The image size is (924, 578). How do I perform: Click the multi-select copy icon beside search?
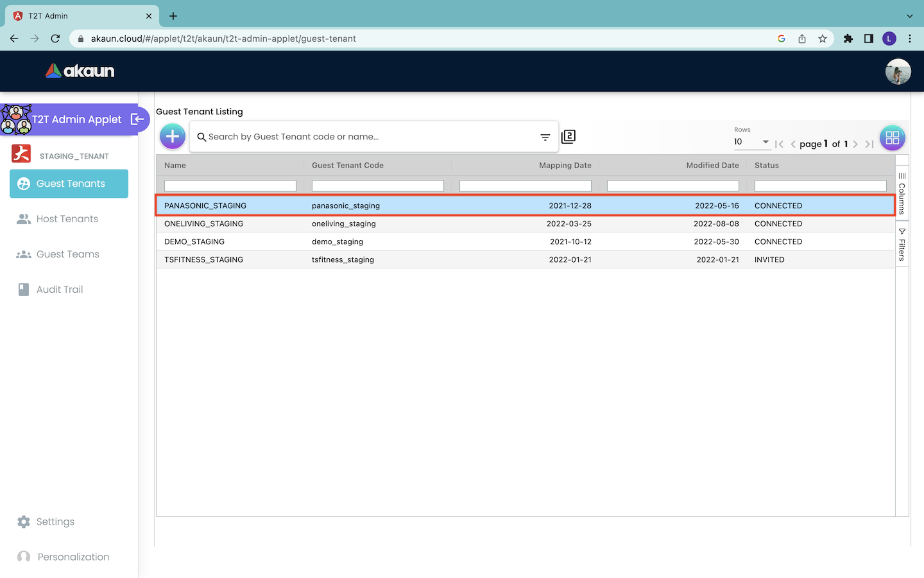pos(569,137)
